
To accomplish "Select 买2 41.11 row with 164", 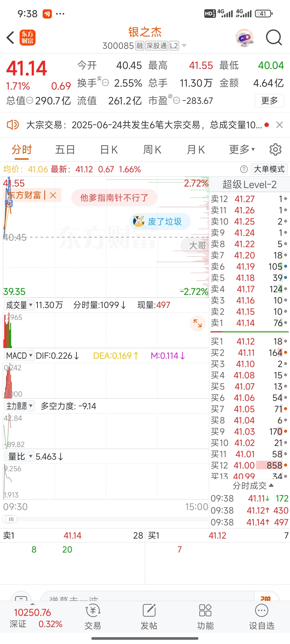I will [x=249, y=353].
